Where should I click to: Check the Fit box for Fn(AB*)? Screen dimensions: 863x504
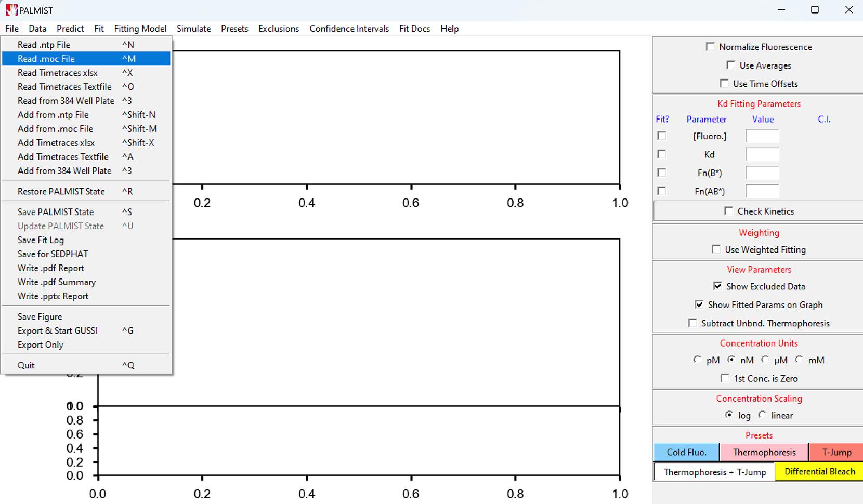pos(662,191)
